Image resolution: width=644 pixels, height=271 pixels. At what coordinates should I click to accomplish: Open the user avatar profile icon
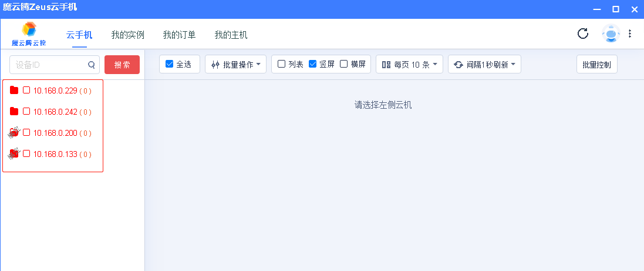(x=611, y=34)
